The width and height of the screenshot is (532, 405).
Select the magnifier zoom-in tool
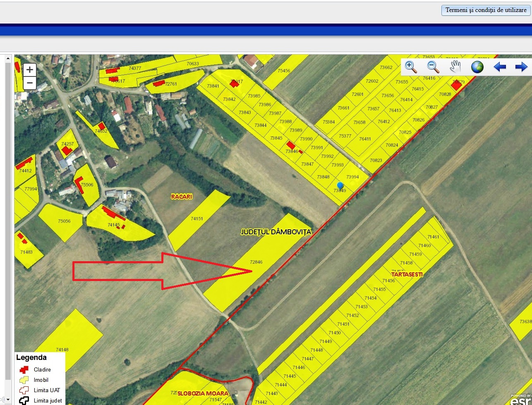(x=411, y=67)
